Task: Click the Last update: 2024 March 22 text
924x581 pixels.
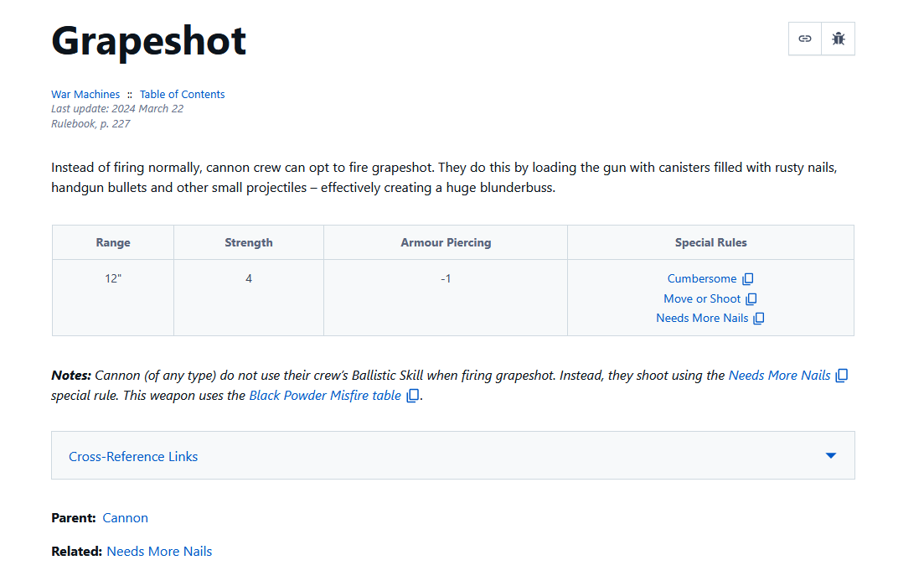Action: 117,109
